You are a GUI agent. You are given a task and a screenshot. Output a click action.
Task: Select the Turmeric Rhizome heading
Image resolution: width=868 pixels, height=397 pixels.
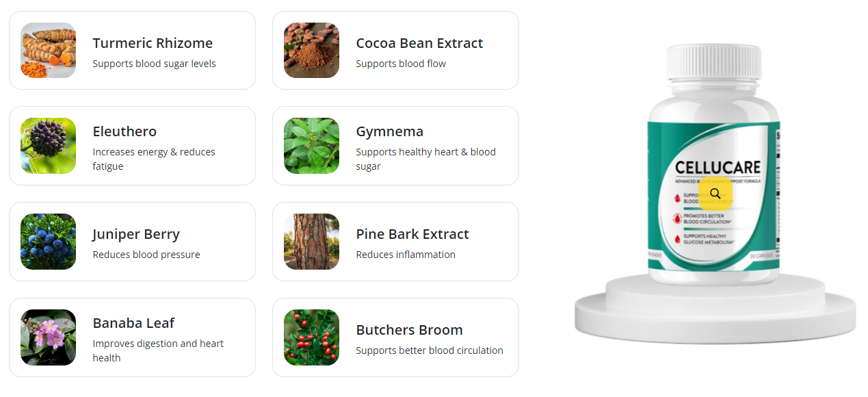click(153, 43)
